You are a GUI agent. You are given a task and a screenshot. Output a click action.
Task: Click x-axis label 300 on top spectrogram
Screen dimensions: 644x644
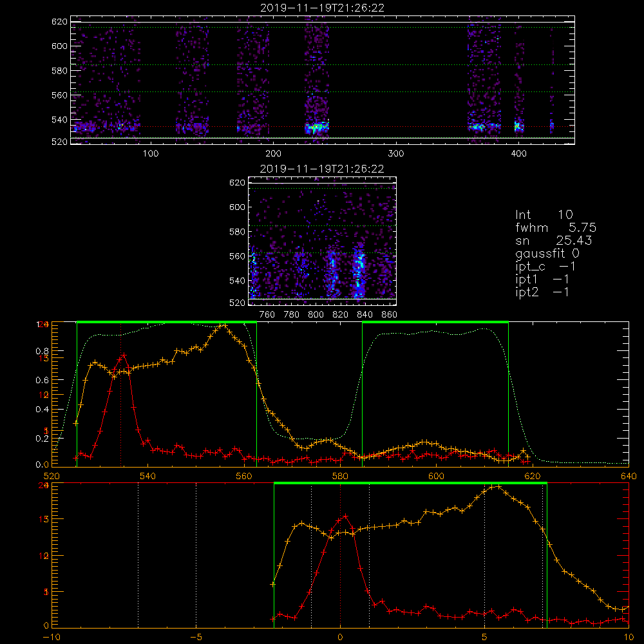click(396, 154)
